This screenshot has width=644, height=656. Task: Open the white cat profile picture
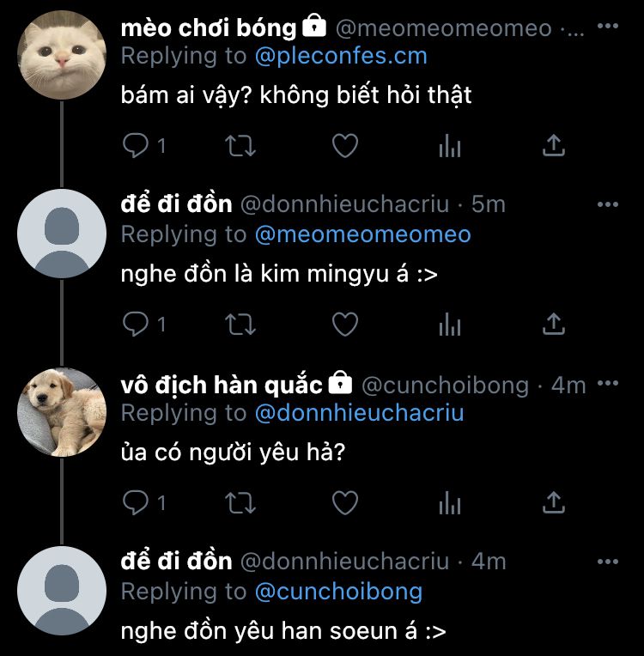(x=62, y=55)
